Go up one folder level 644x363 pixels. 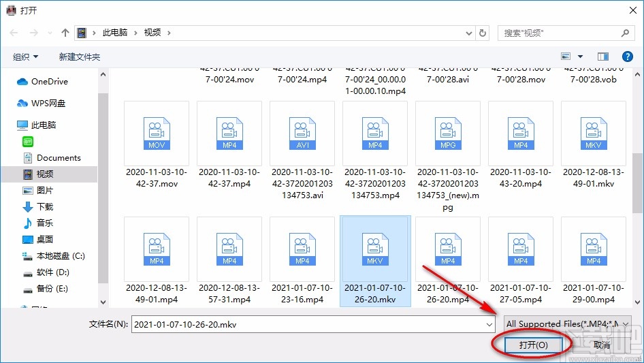(x=65, y=33)
